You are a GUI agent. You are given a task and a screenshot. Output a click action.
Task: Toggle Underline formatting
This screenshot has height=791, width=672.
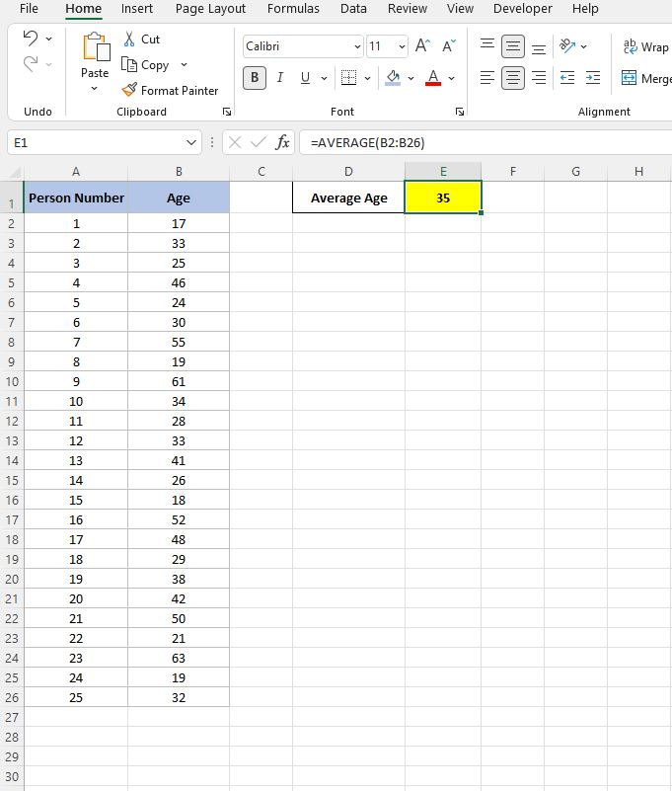pos(305,78)
